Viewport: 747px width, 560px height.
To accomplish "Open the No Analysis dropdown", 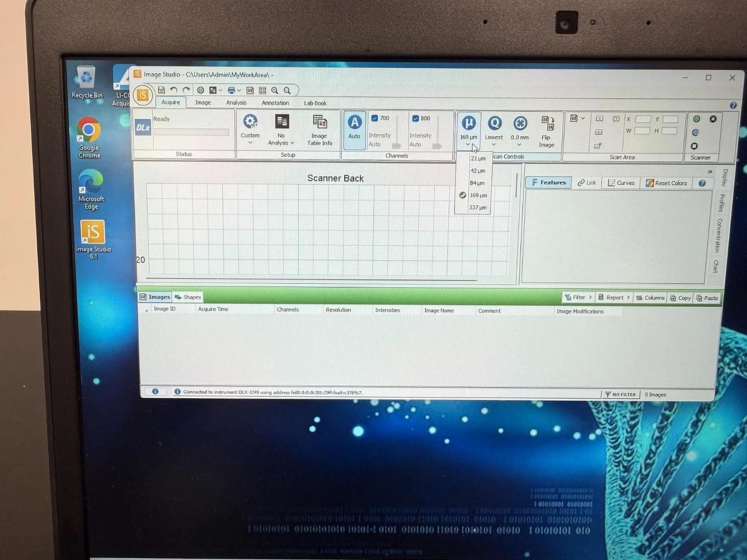I will point(281,130).
